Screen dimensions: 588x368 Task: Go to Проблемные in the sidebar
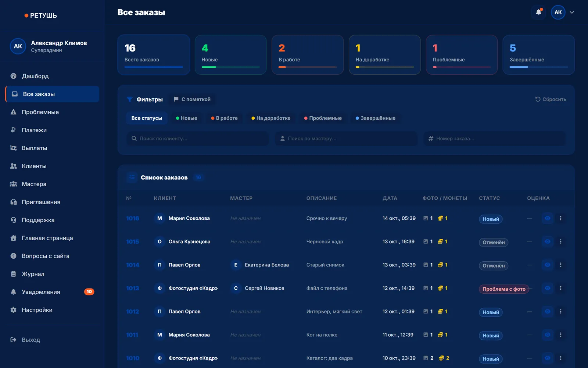click(x=52, y=112)
